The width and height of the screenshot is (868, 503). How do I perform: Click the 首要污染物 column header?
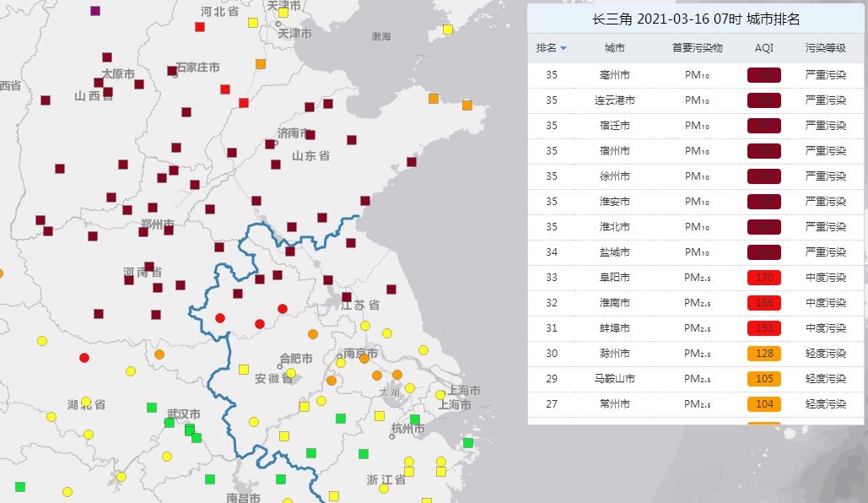pyautogui.click(x=697, y=48)
